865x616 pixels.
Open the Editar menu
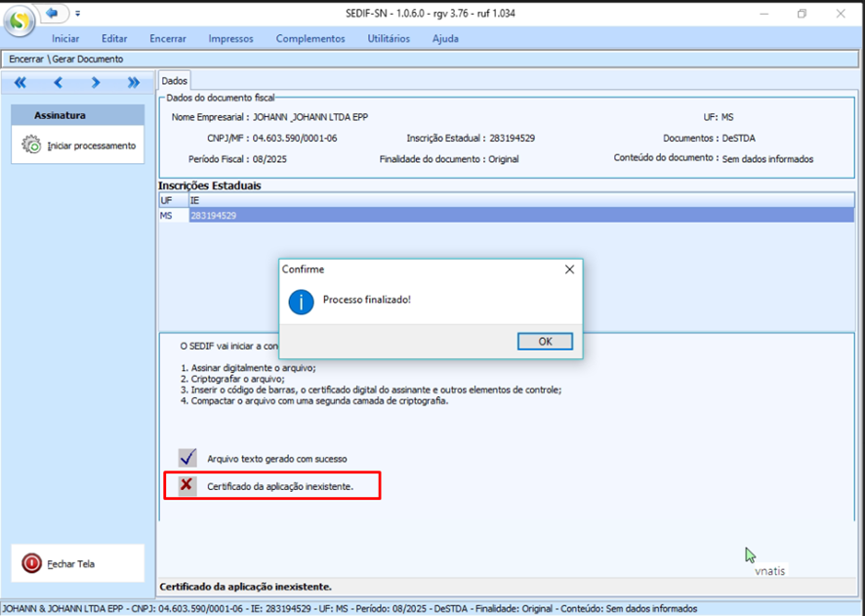[x=114, y=39]
